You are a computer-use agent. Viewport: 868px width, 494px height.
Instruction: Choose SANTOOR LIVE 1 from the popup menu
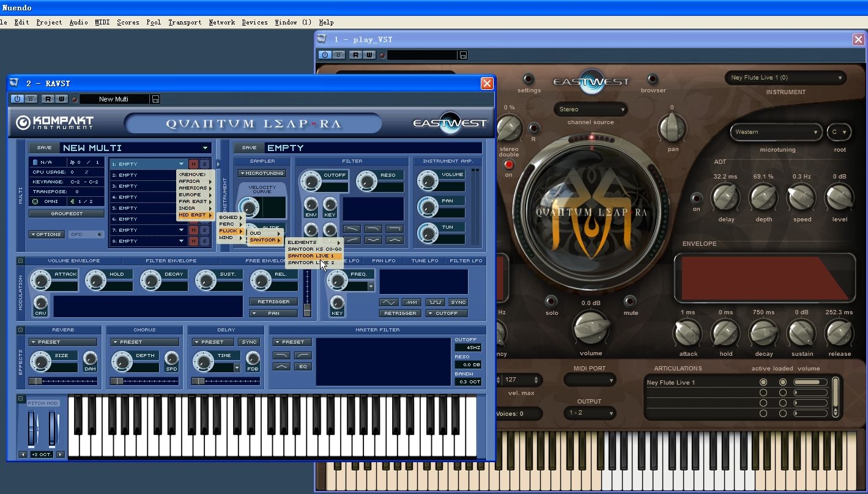click(314, 256)
